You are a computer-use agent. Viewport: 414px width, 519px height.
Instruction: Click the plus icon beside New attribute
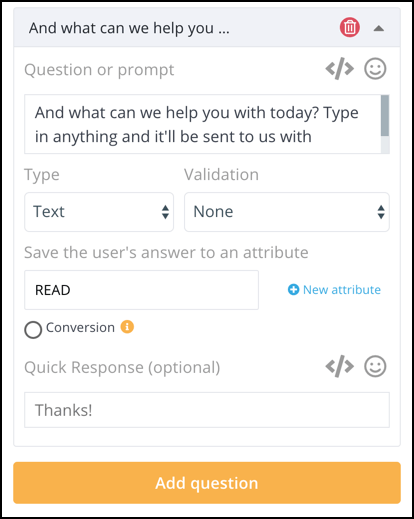(293, 289)
